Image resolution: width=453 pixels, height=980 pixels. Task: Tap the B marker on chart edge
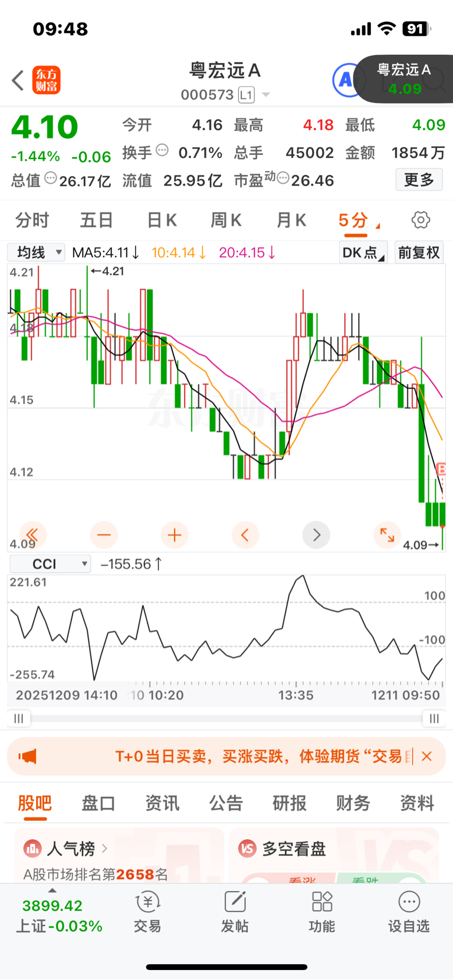pos(441,470)
